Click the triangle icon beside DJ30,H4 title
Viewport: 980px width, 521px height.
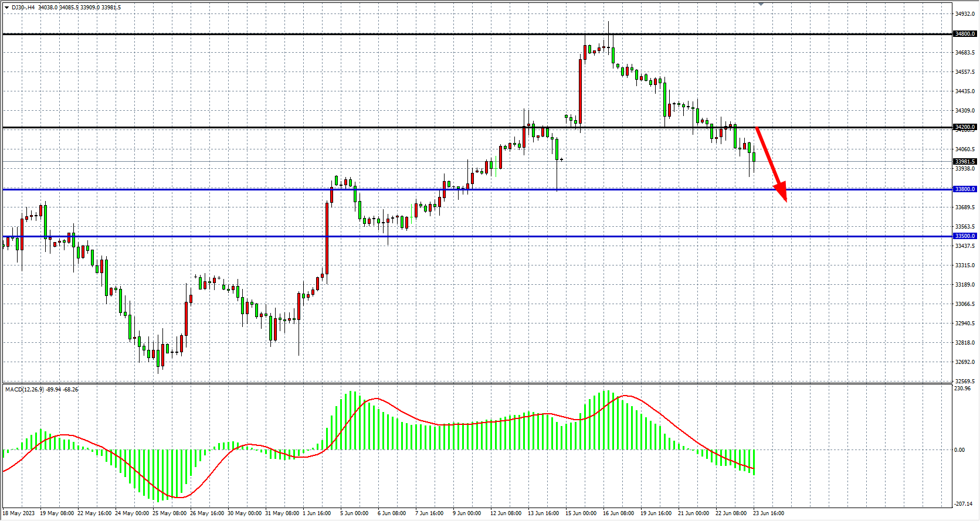point(6,8)
